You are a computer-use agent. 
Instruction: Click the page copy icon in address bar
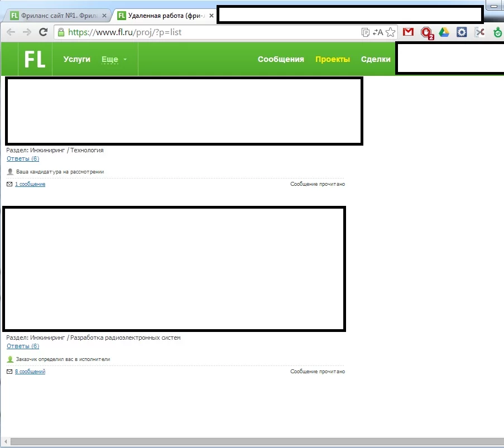pyautogui.click(x=365, y=32)
